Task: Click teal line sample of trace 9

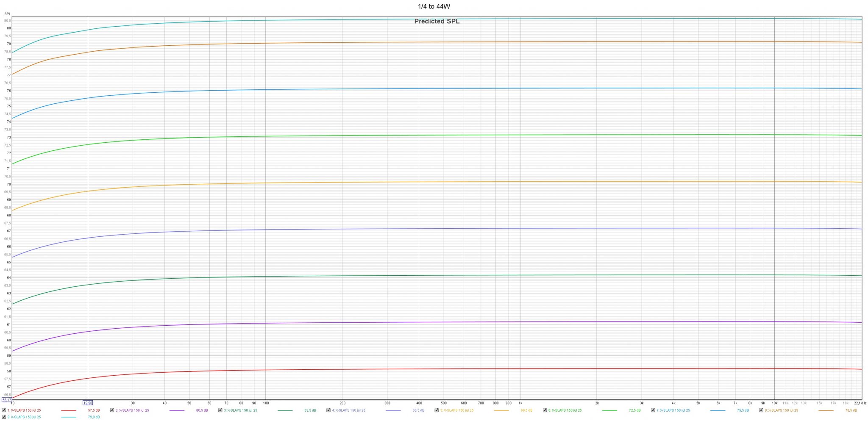Action: coord(69,417)
